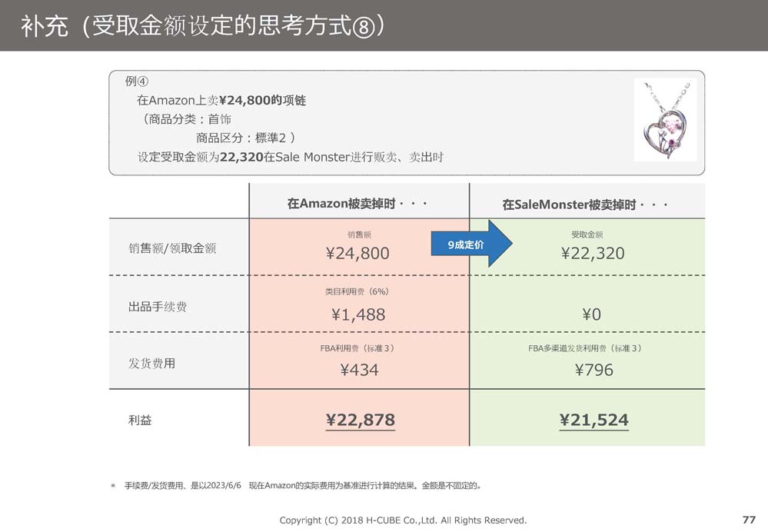Click the small 销售额 caption
The image size is (768, 532).
360,234
